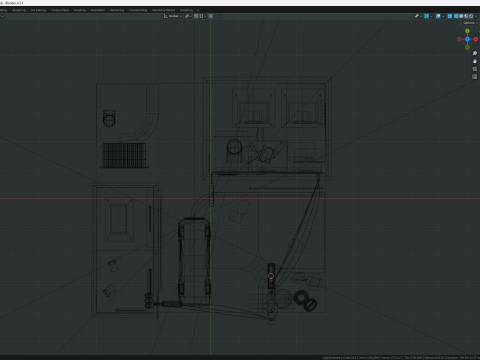The image size is (480, 360).
Task: Click the pan view hand icon
Action: point(475,61)
